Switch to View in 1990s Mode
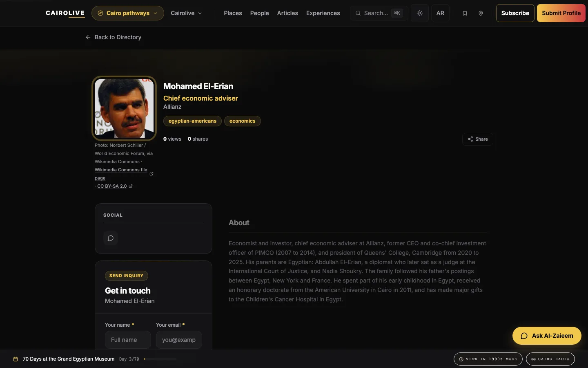The width and height of the screenshot is (588, 368). [488, 359]
